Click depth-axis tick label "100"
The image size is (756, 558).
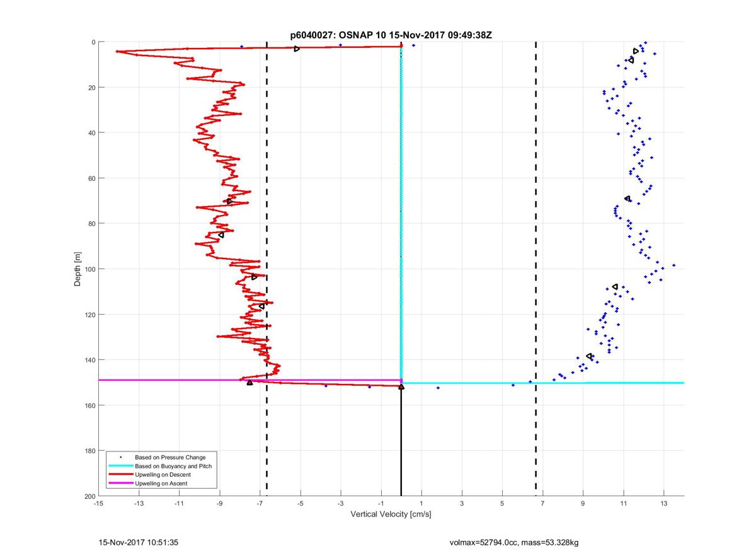tap(89, 269)
